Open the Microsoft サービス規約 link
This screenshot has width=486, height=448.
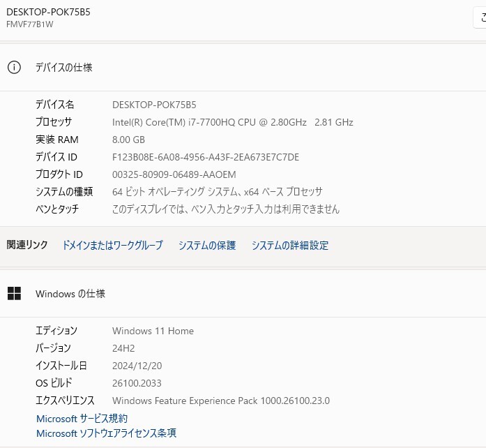coord(82,418)
